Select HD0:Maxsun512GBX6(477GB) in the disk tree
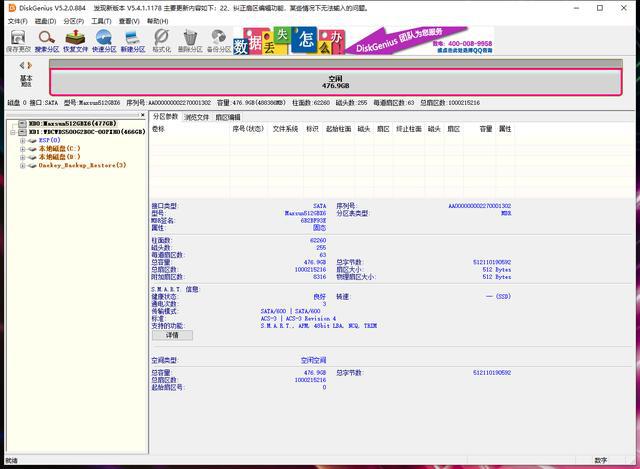The width and height of the screenshot is (640, 469). [73, 124]
